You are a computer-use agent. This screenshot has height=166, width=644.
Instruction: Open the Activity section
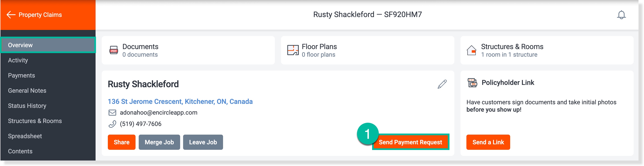click(18, 60)
